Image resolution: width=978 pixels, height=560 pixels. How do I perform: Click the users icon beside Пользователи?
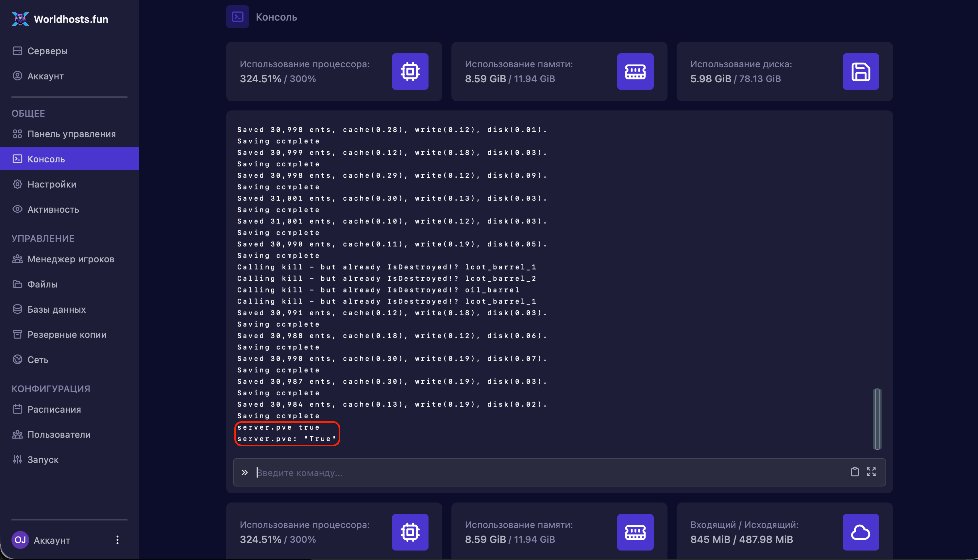(17, 434)
